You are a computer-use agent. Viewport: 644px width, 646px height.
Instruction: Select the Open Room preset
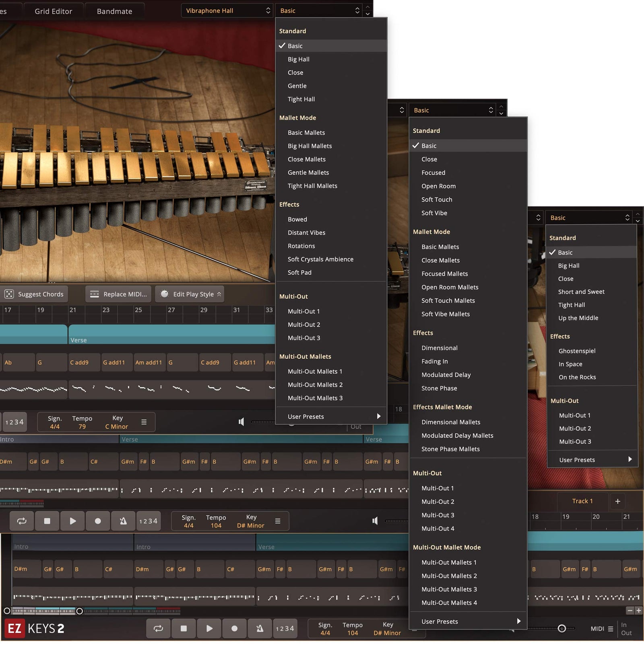tap(438, 186)
